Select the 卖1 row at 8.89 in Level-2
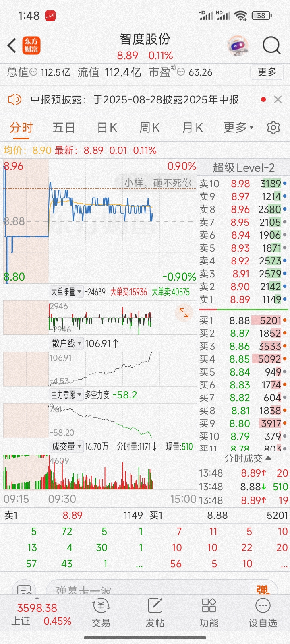Screen dimensions: 290x644 coord(243,299)
